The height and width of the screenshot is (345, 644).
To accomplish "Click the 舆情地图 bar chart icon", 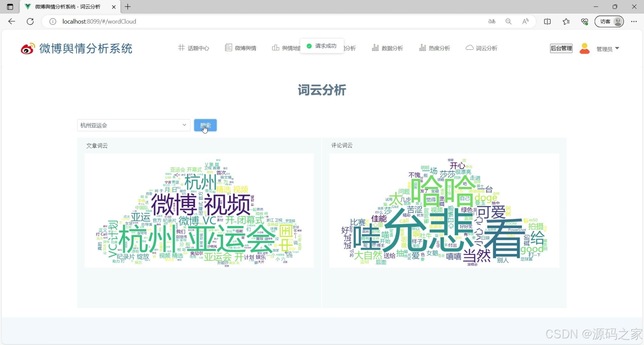I will pos(276,47).
